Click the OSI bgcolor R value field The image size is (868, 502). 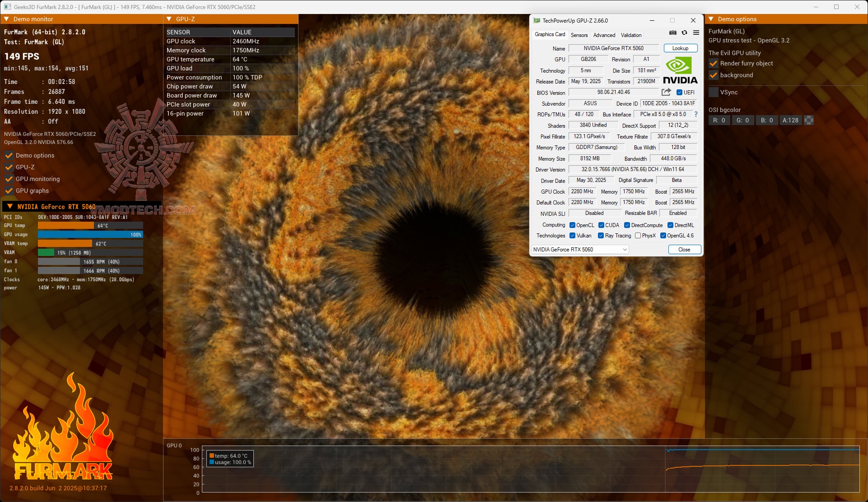(x=719, y=120)
